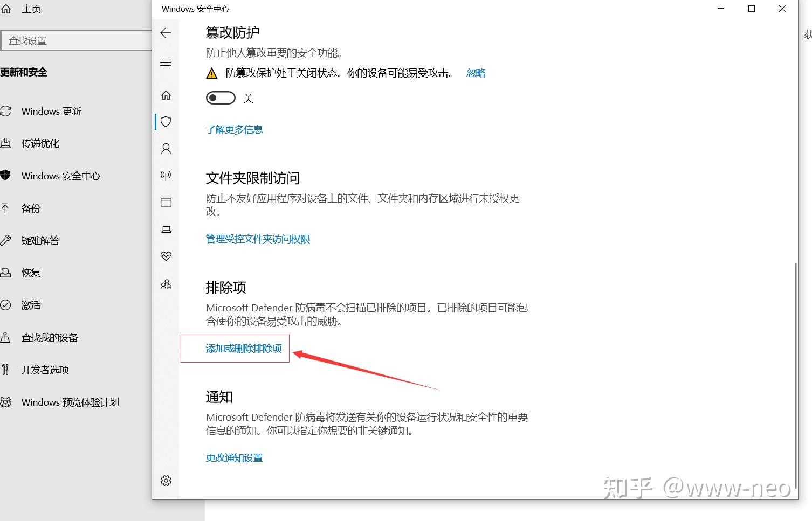Open Account protection person icon
The width and height of the screenshot is (812, 521).
166,149
